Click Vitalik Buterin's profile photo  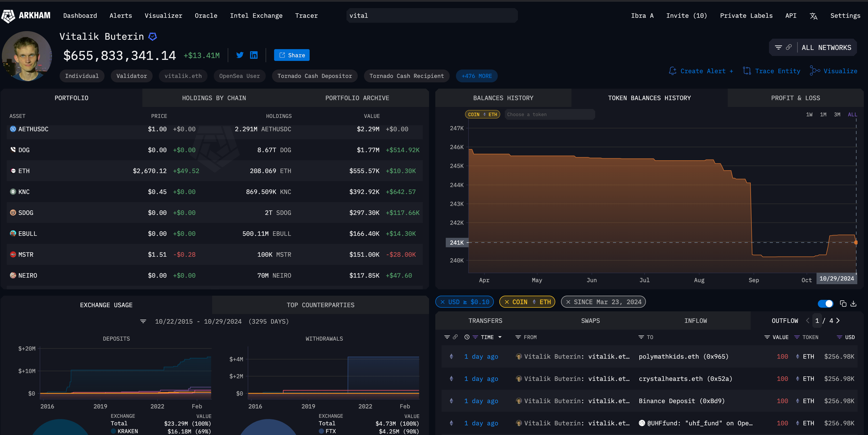27,56
